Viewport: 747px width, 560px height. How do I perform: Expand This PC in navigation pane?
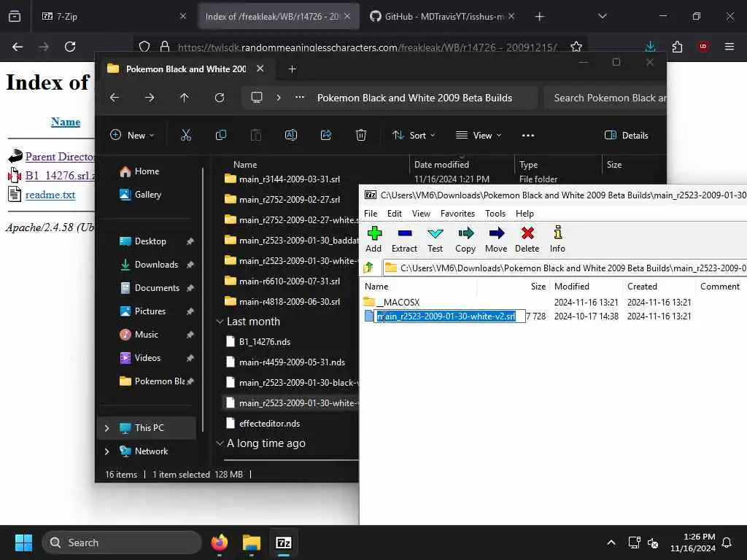(107, 428)
